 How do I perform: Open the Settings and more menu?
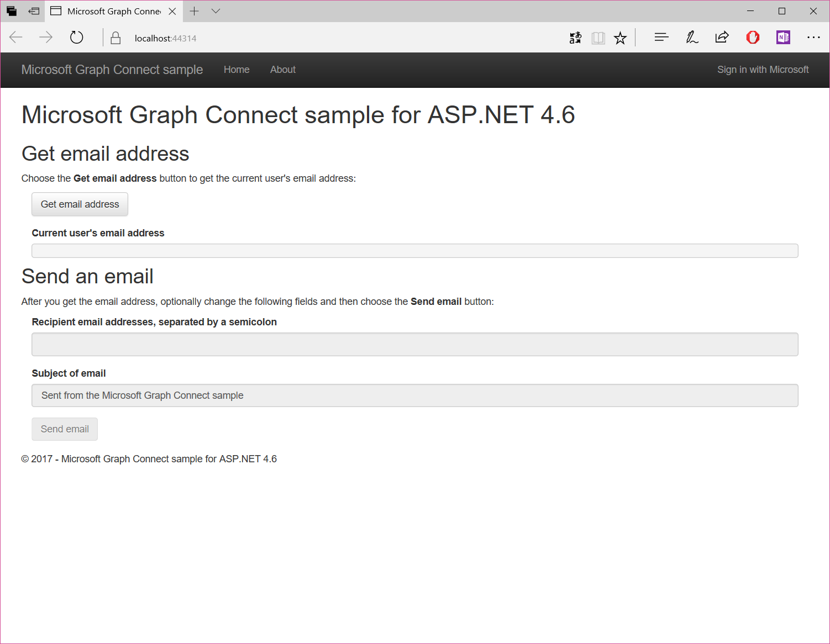click(x=813, y=38)
